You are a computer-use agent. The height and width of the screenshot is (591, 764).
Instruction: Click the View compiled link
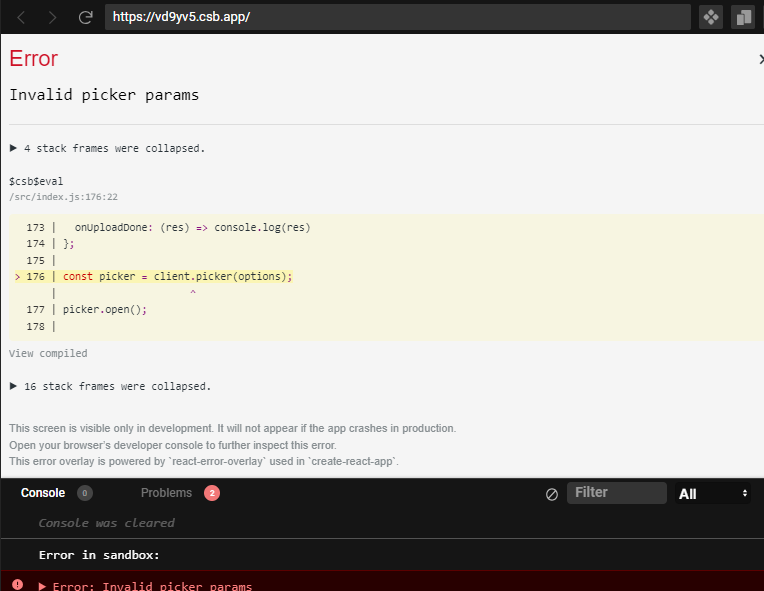point(48,353)
